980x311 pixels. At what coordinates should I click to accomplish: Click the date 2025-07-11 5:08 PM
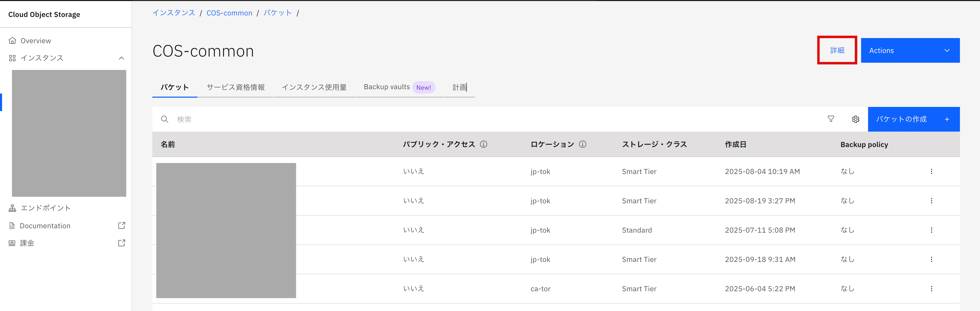pyautogui.click(x=760, y=230)
